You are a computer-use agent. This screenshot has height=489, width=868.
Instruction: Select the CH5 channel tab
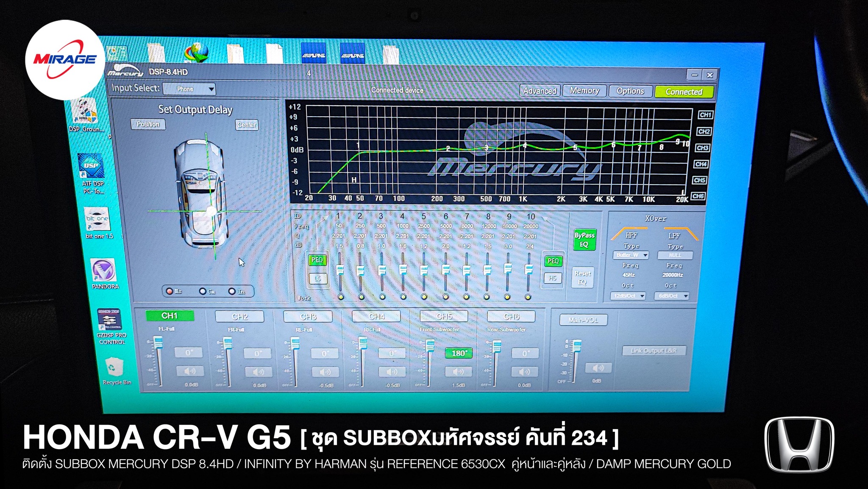click(x=444, y=316)
